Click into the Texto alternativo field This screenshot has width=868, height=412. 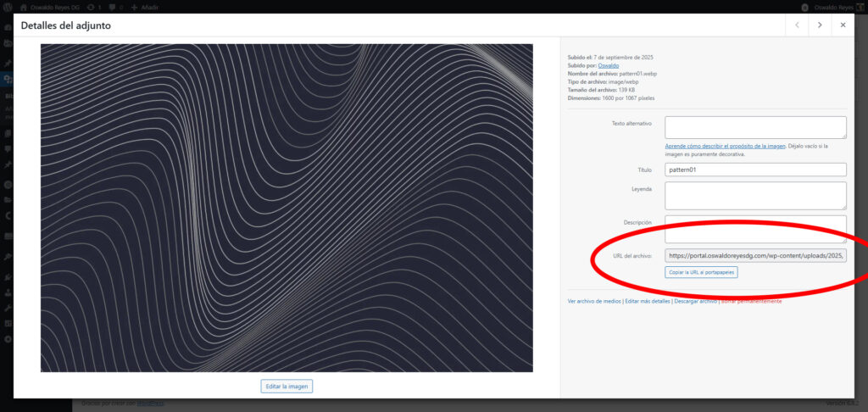[755, 127]
